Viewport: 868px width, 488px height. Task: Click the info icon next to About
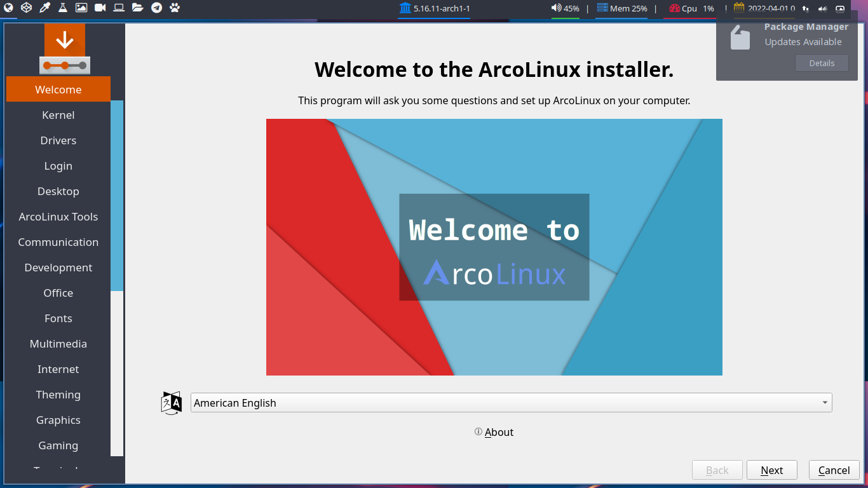tap(478, 431)
